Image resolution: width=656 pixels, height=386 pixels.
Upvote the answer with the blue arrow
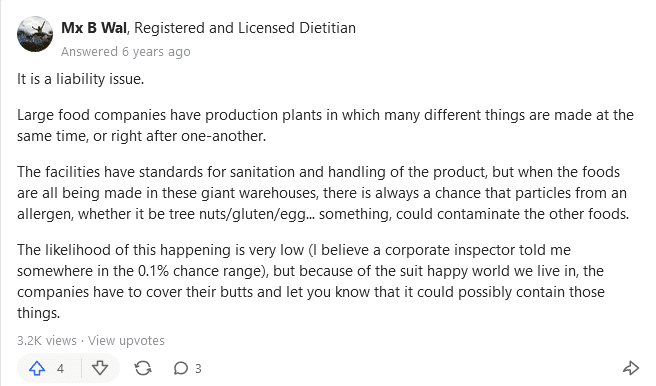coord(37,368)
